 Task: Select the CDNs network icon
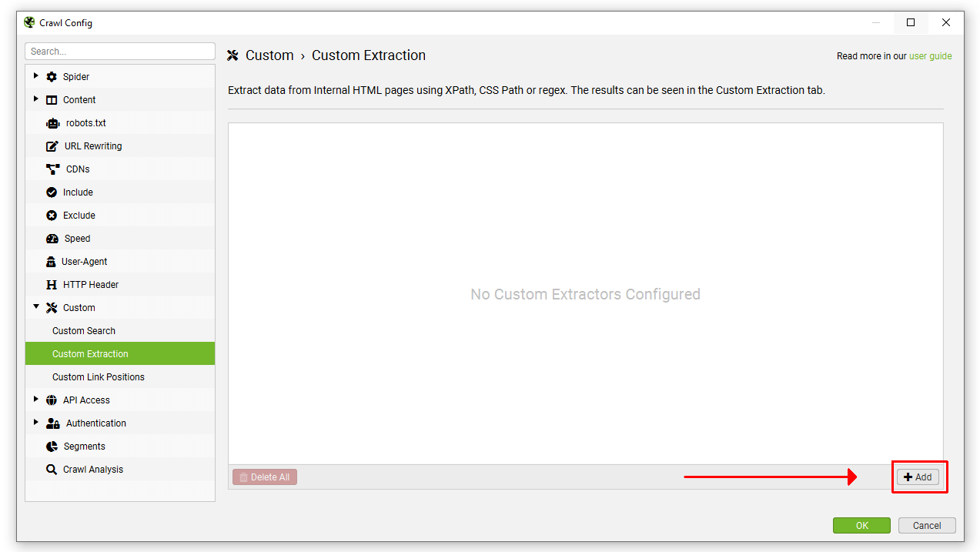pos(52,169)
